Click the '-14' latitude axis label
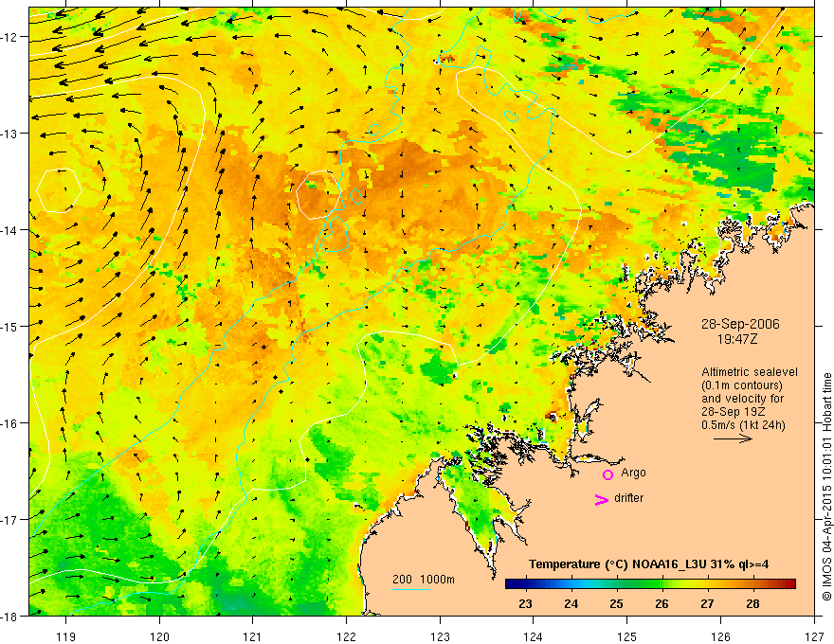This screenshot has width=834, height=644. pyautogui.click(x=9, y=230)
